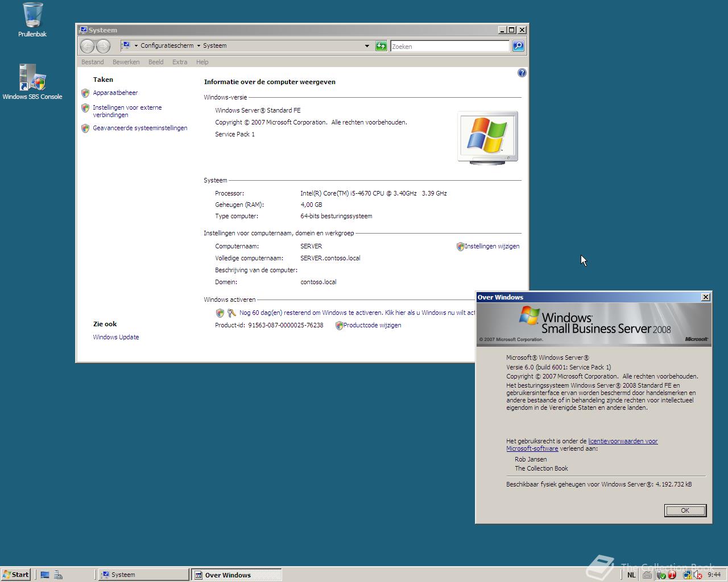The image size is (728, 582).
Task: Expand the address bar history dropdown arrow
Action: [x=367, y=46]
